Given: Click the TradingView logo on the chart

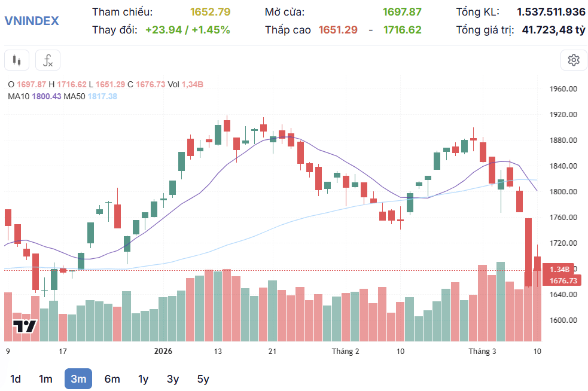Looking at the screenshot, I should pos(25,326).
